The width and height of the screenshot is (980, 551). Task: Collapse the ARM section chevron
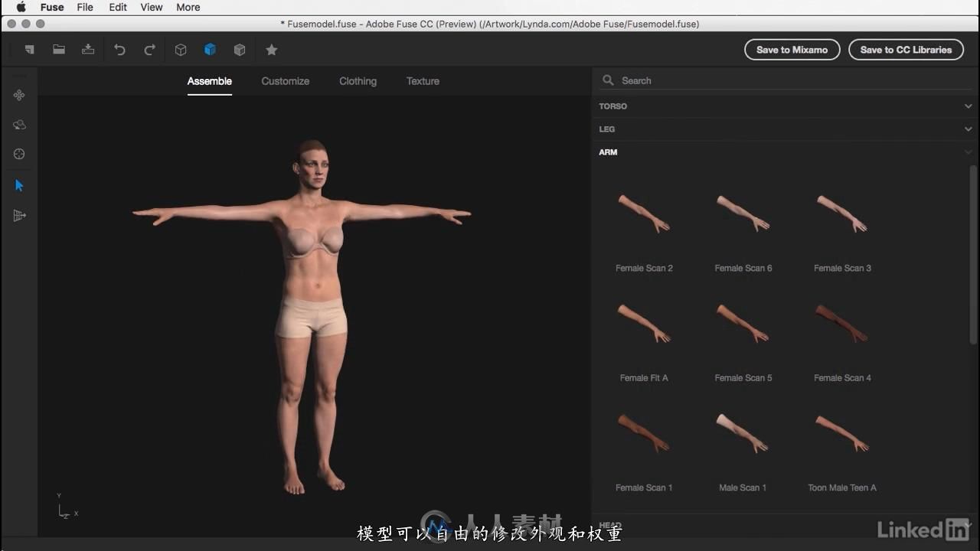pyautogui.click(x=968, y=152)
